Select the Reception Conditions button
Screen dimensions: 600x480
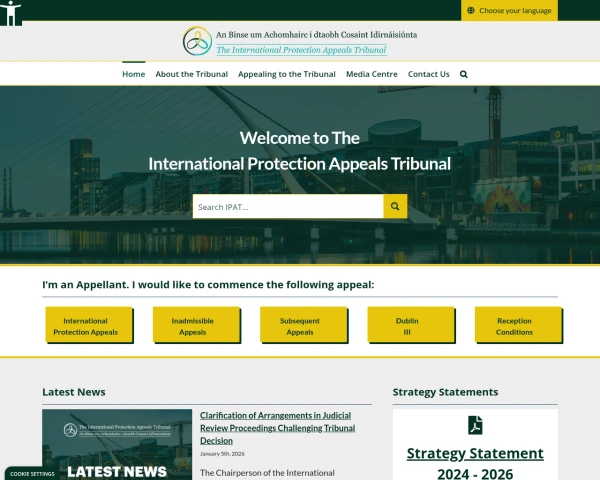pyautogui.click(x=514, y=326)
